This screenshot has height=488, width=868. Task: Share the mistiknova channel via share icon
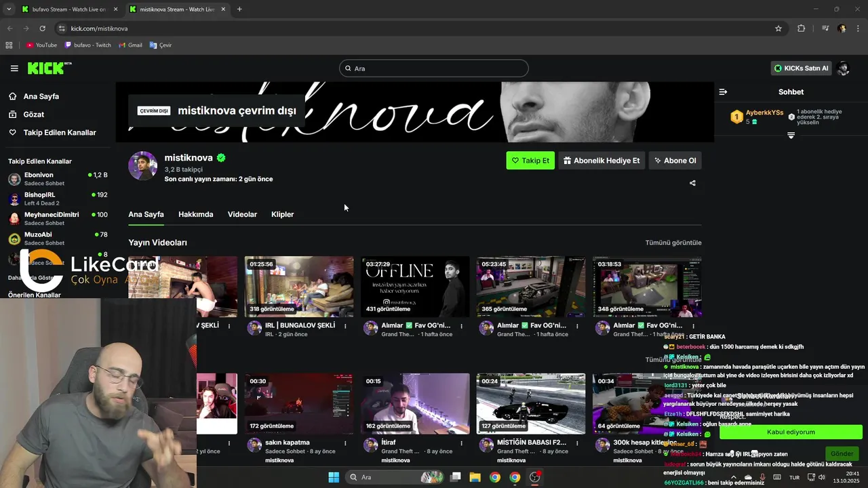[692, 183]
